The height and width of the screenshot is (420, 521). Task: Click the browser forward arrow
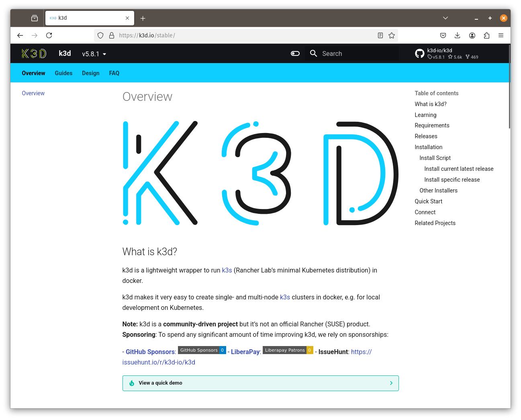coord(35,35)
